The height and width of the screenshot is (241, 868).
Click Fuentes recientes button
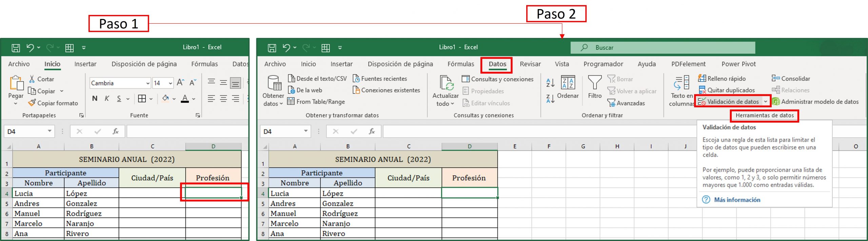(380, 79)
